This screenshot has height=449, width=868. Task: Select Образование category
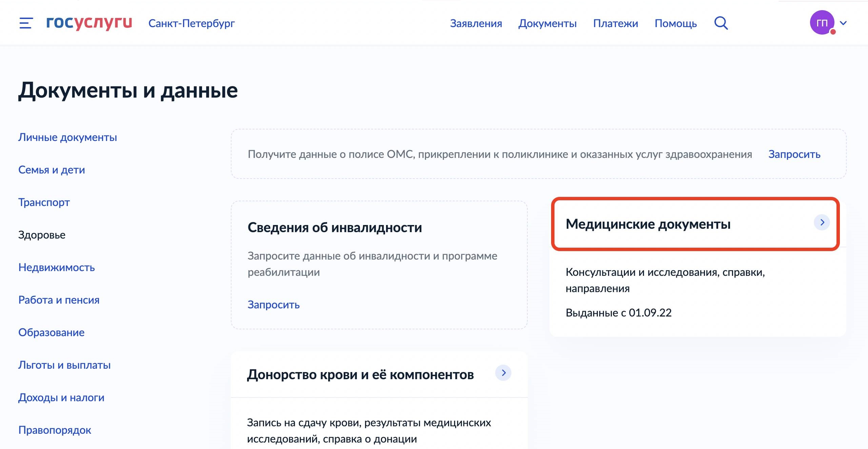[51, 332]
